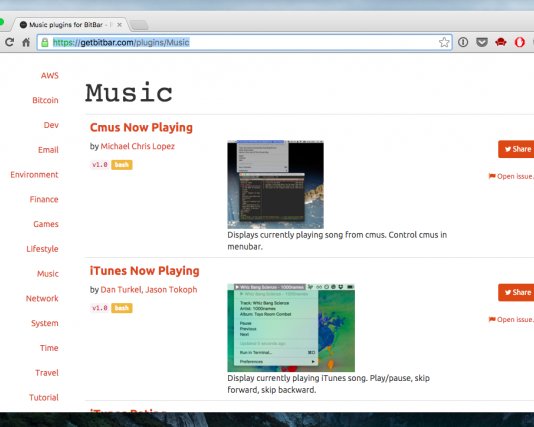This screenshot has width=534, height=427.
Task: Click the green padlock security icon
Action: click(x=45, y=43)
